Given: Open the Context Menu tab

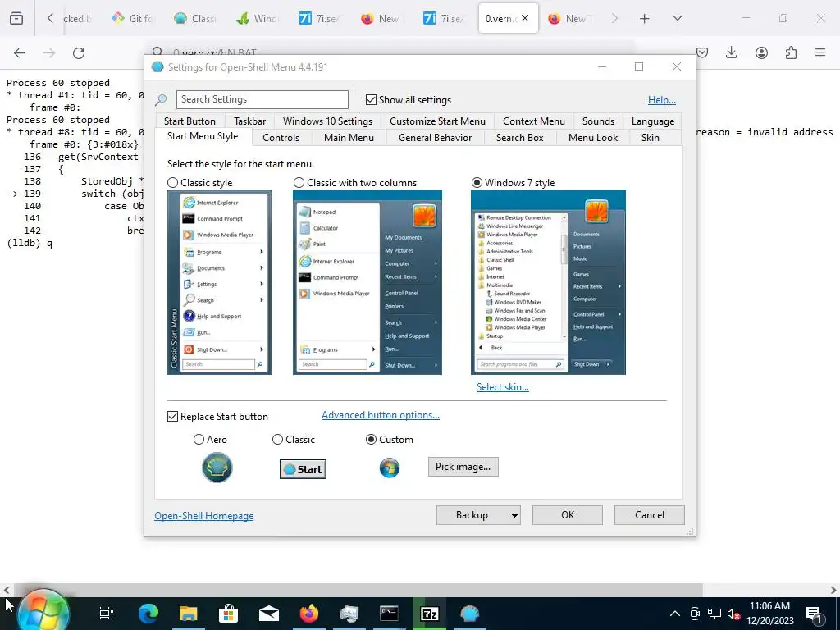Looking at the screenshot, I should coord(534,121).
